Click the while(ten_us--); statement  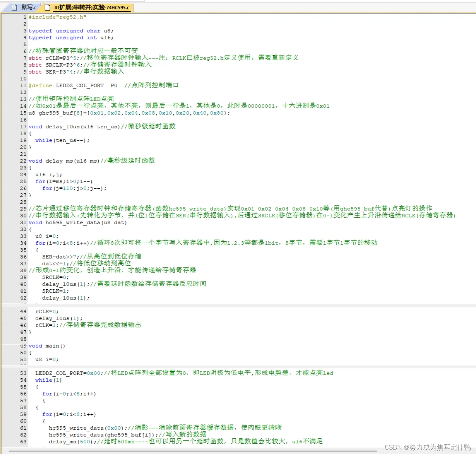62,140
